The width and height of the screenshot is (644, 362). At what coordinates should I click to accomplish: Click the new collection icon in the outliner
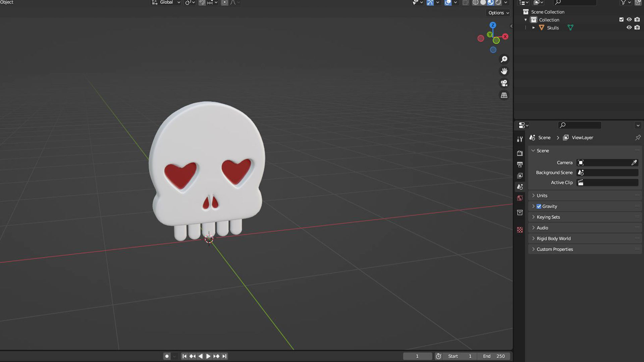[638, 3]
